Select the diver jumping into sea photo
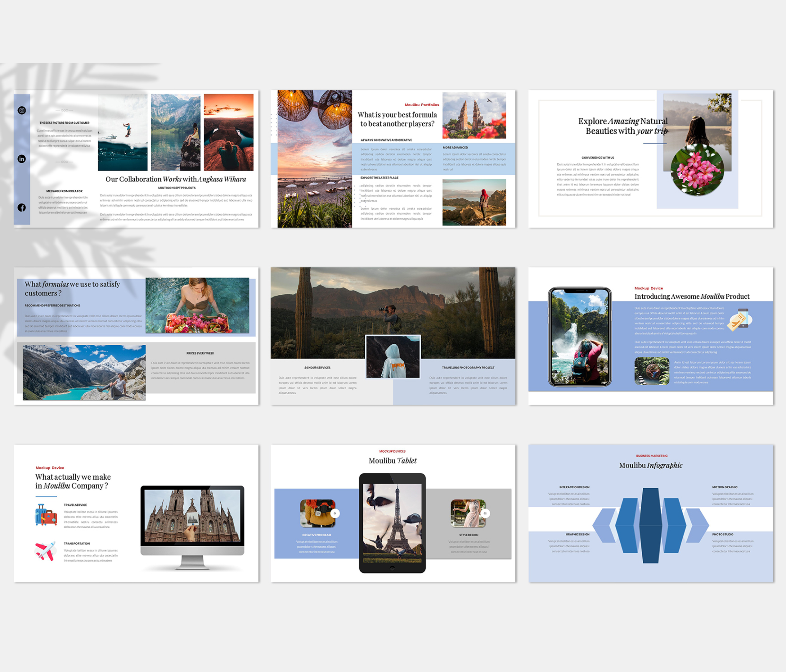Screen dimensions: 786x672 pos(122,132)
